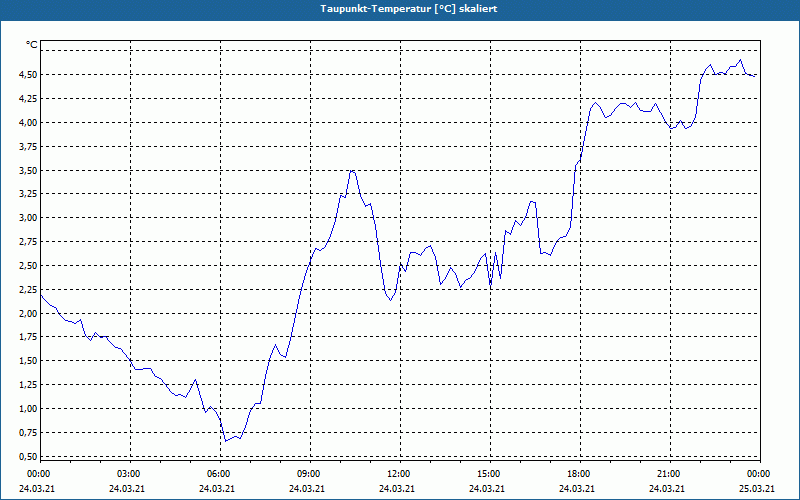The width and height of the screenshot is (800, 500).
Task: Click the "06:00" time label
Action: pos(220,474)
